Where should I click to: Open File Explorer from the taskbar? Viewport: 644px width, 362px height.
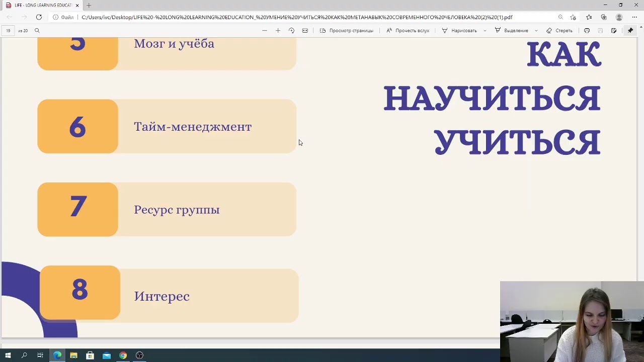tap(73, 355)
